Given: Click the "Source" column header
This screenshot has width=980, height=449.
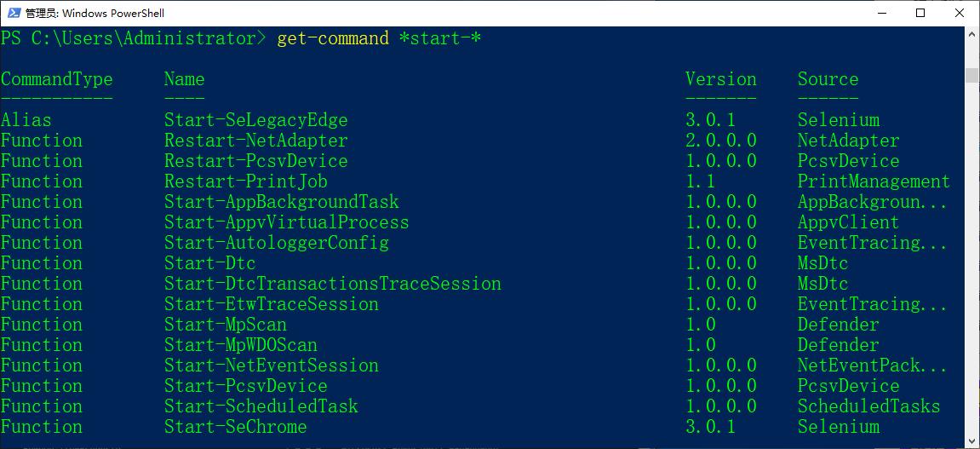Looking at the screenshot, I should [828, 79].
